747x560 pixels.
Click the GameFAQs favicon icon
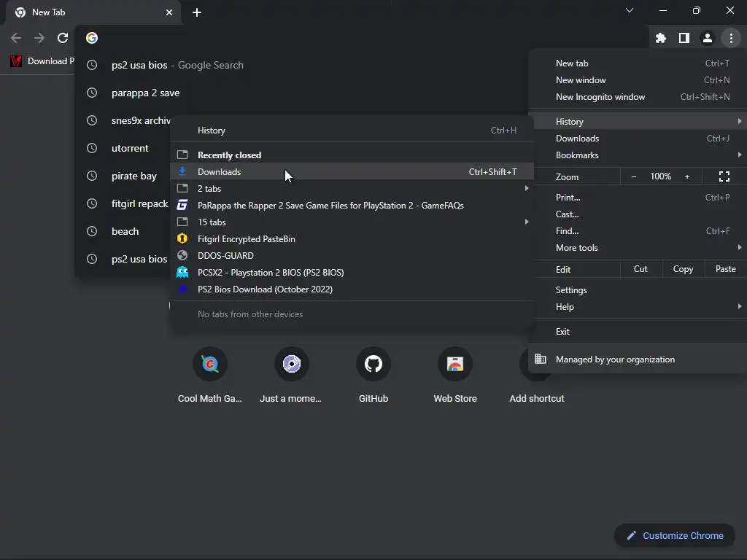[x=182, y=205]
